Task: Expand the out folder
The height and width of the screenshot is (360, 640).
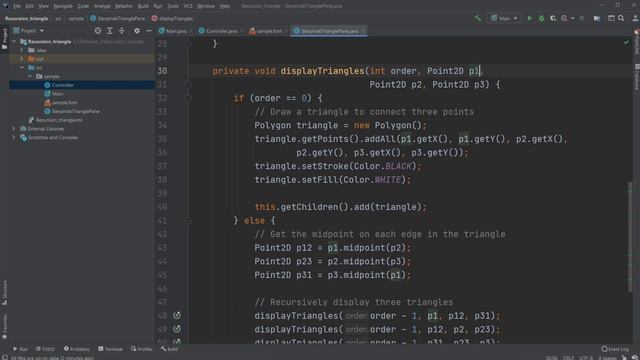Action: [x=22, y=59]
